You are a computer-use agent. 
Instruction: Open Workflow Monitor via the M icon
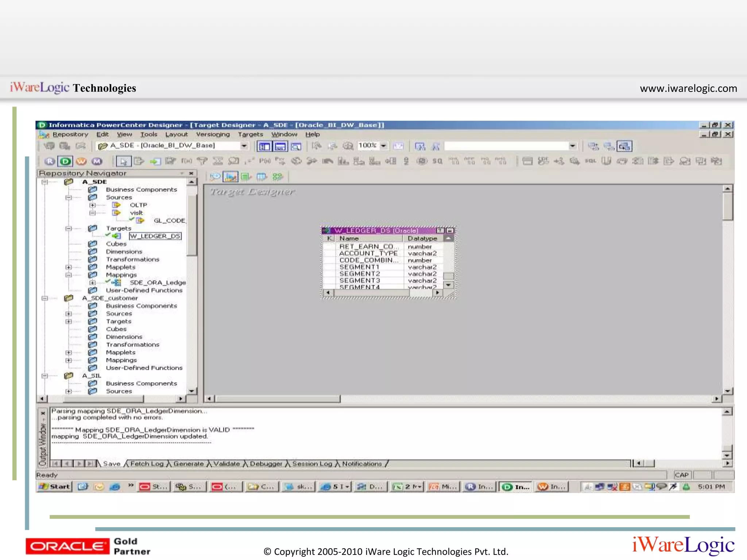pyautogui.click(x=97, y=161)
